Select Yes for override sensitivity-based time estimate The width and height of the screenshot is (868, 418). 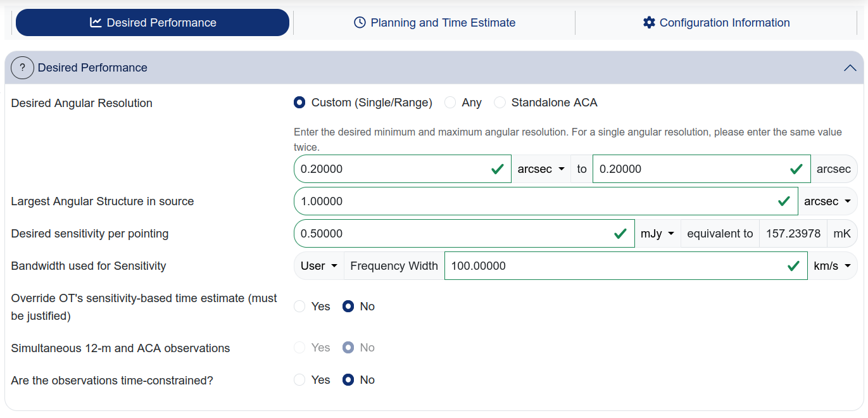tap(300, 307)
